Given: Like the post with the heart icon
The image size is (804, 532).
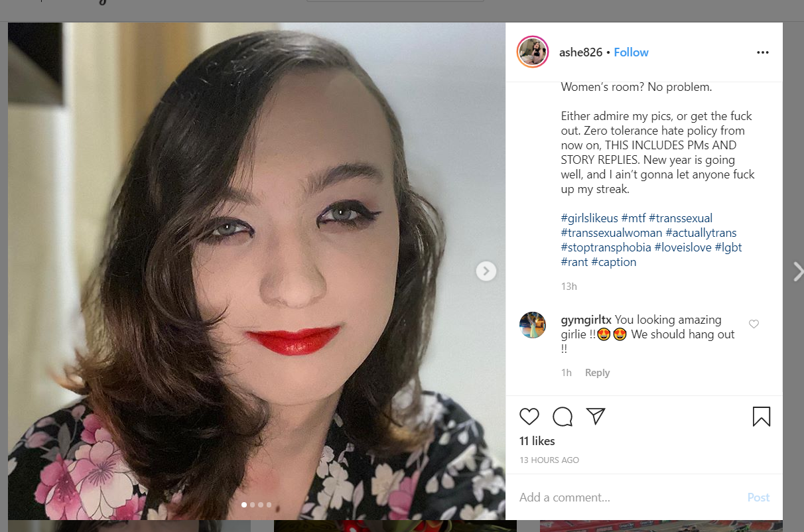Looking at the screenshot, I should pos(529,417).
